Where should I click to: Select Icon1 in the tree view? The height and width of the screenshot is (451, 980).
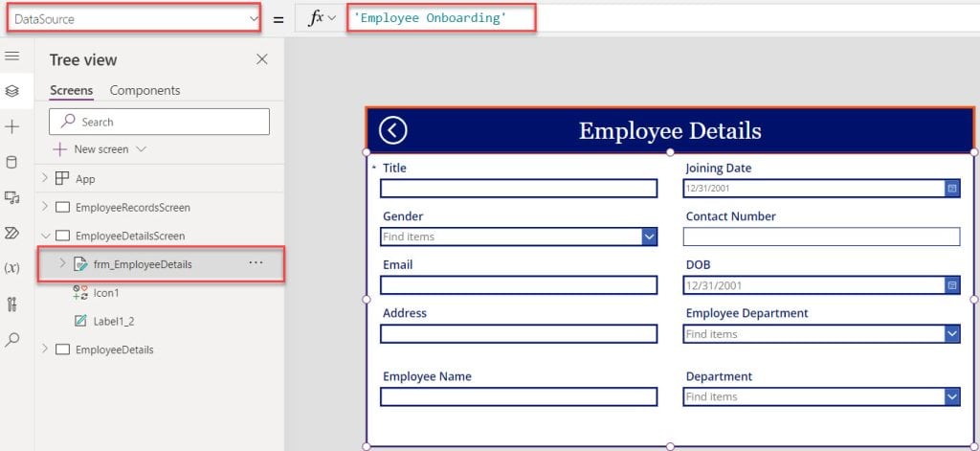tap(106, 293)
